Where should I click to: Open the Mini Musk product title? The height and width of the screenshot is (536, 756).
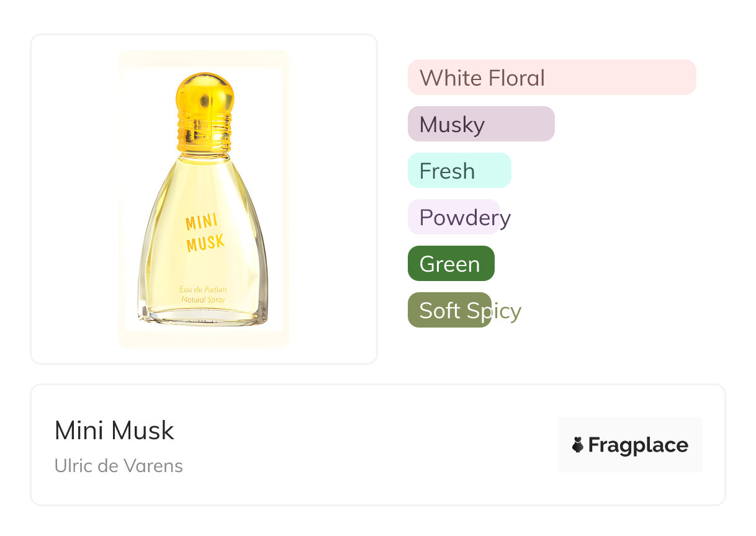click(x=114, y=431)
